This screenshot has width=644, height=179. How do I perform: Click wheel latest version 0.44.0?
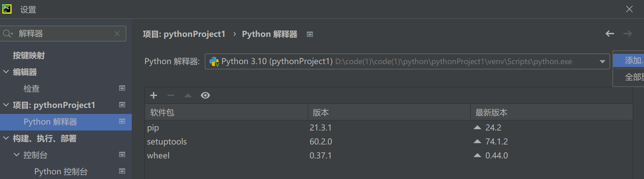pyautogui.click(x=497, y=155)
